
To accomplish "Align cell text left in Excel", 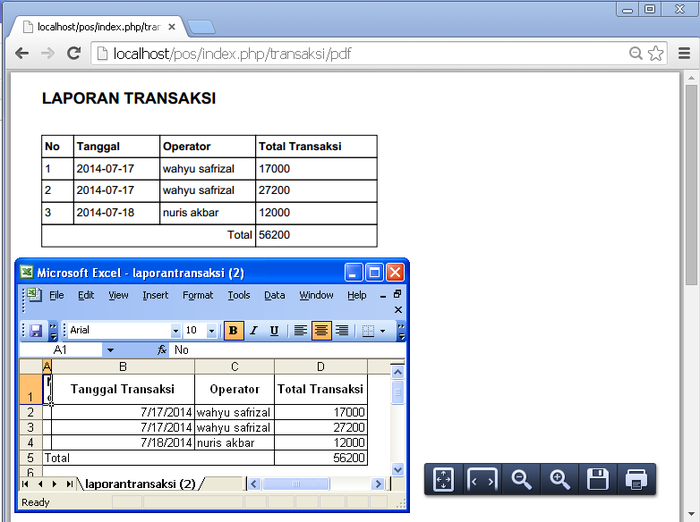I will pos(300,330).
